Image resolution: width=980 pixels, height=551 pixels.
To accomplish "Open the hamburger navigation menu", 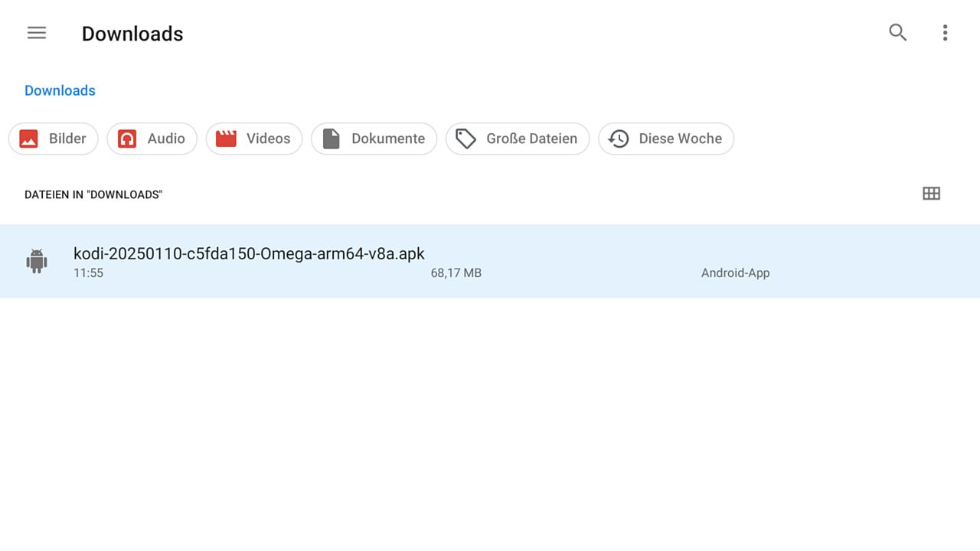I will 37,33.
